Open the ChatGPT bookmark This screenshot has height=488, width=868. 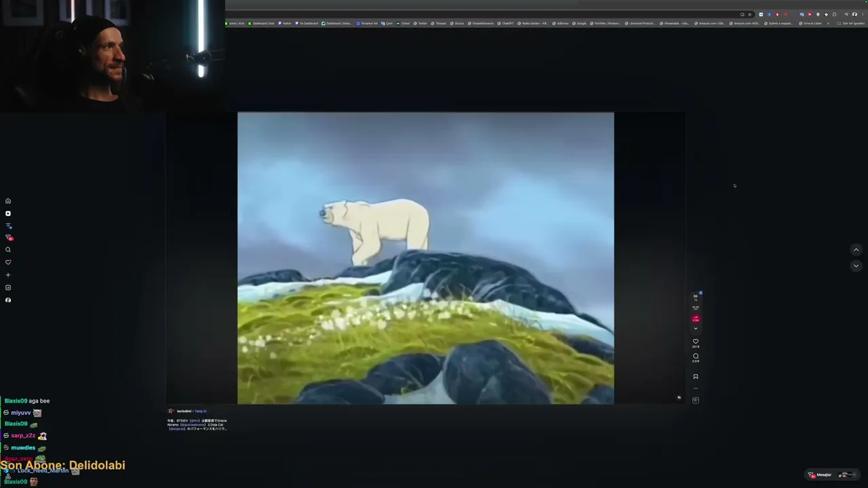506,24
